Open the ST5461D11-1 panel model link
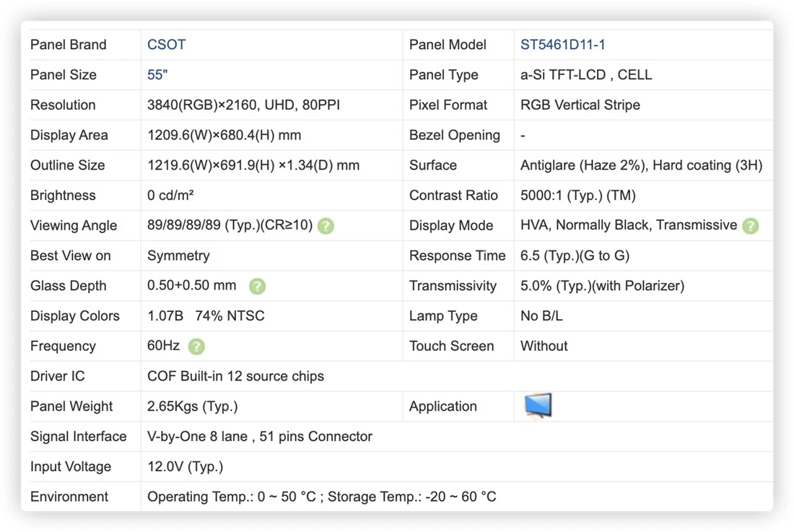794x532 pixels. click(562, 45)
